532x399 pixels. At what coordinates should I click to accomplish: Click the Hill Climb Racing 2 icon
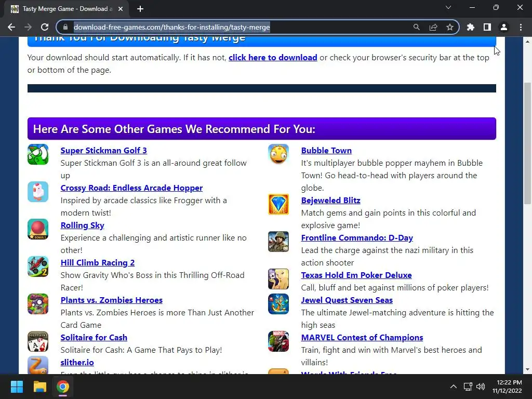[38, 267]
